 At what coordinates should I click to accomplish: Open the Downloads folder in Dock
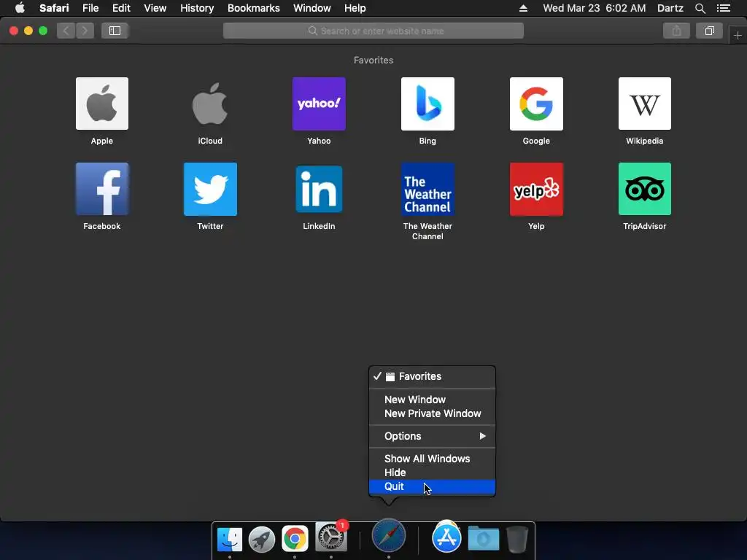(x=484, y=539)
